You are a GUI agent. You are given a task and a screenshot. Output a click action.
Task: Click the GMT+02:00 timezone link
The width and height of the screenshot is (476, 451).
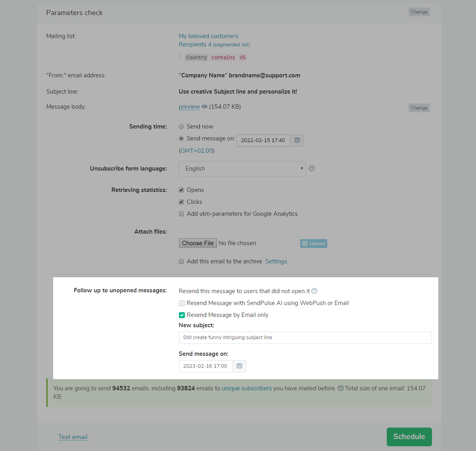point(197,151)
